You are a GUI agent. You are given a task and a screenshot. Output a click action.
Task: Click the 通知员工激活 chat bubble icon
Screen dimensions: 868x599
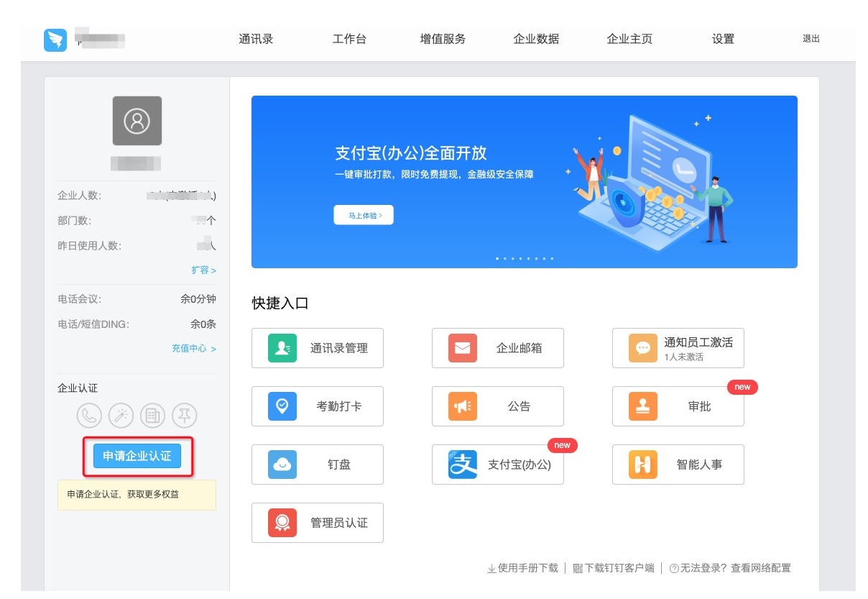coord(643,348)
